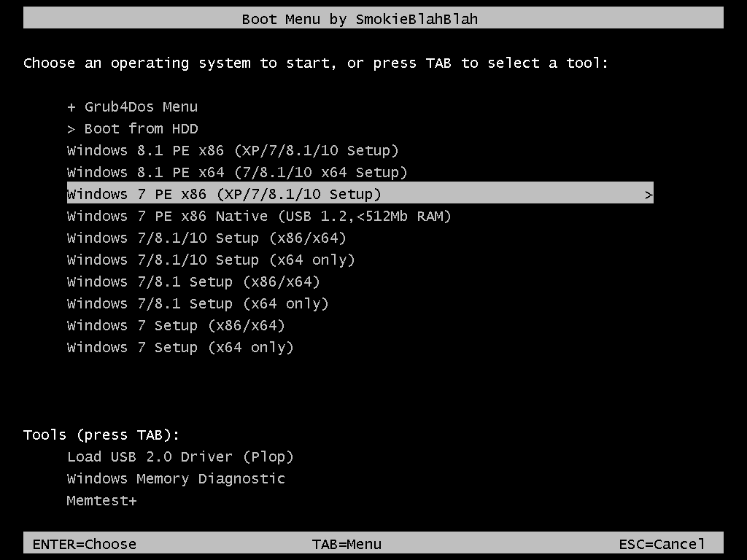The image size is (747, 560).
Task: Pick Windows 7 Setup (x64 only)
Action: (x=180, y=348)
